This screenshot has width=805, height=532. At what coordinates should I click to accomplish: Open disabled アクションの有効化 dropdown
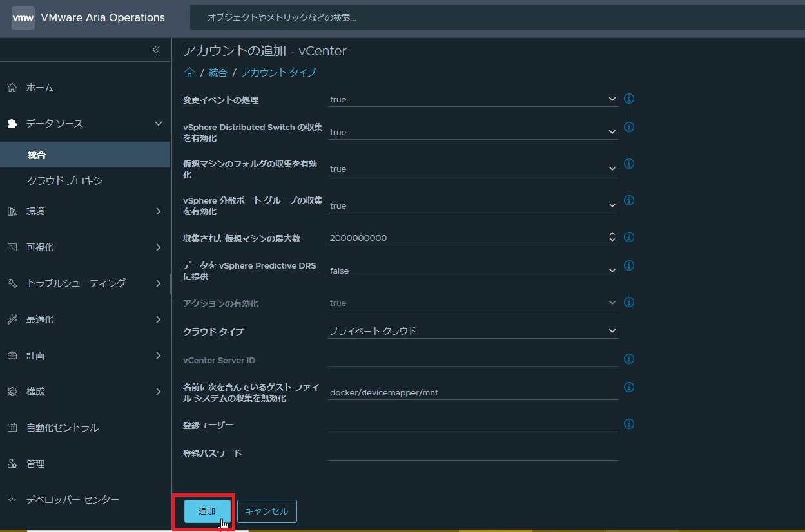click(x=472, y=303)
